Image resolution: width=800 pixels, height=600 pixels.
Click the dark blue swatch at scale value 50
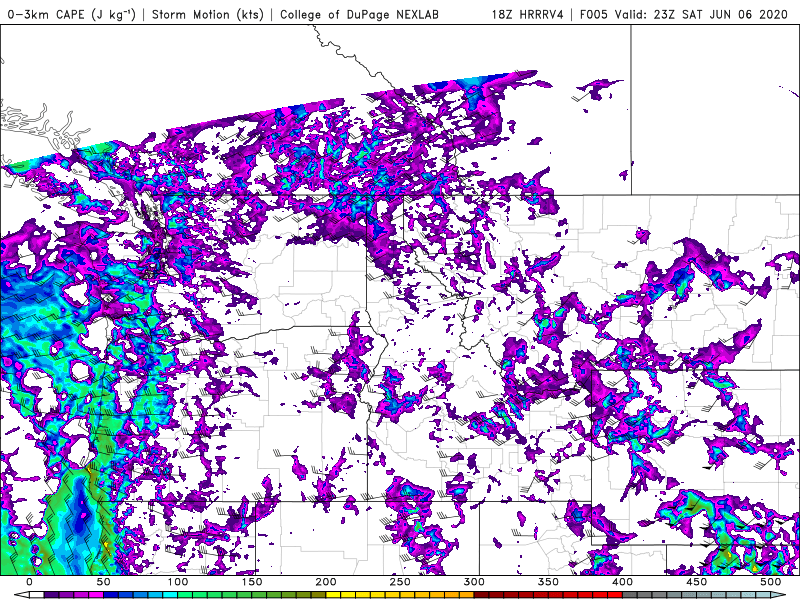tap(111, 594)
